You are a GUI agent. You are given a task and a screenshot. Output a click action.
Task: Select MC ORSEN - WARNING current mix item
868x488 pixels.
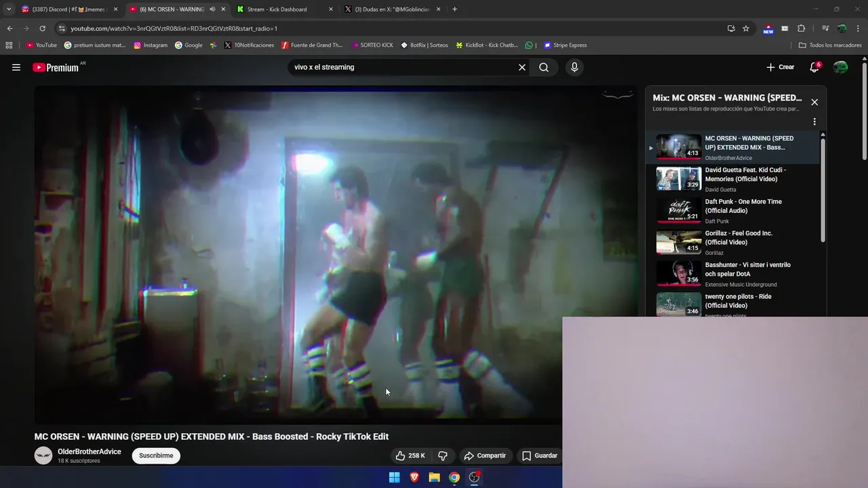(x=732, y=147)
